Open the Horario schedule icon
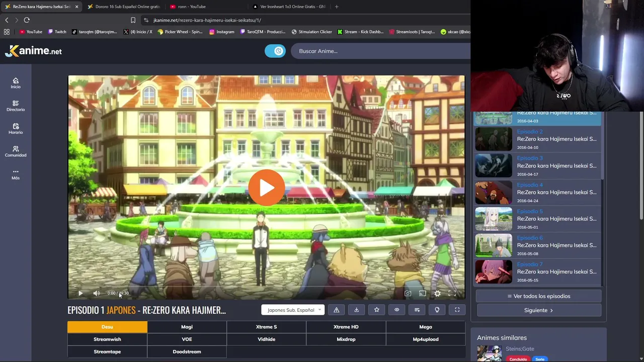Viewport: 644px width, 362px height. tap(16, 129)
